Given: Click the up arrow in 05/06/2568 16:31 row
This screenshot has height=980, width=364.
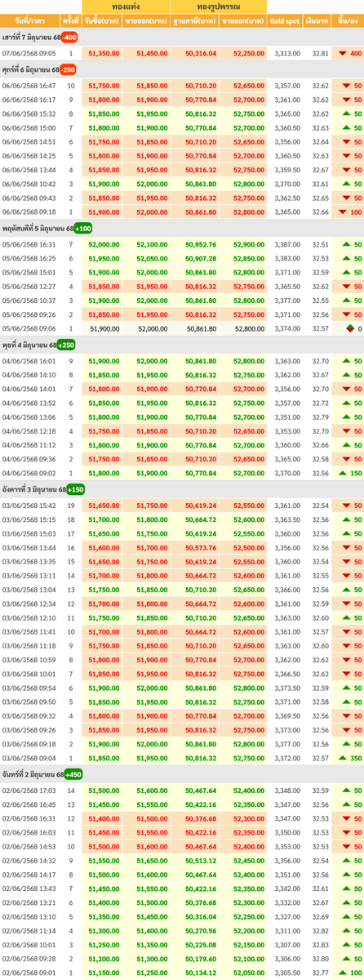Looking at the screenshot, I should point(347,244).
